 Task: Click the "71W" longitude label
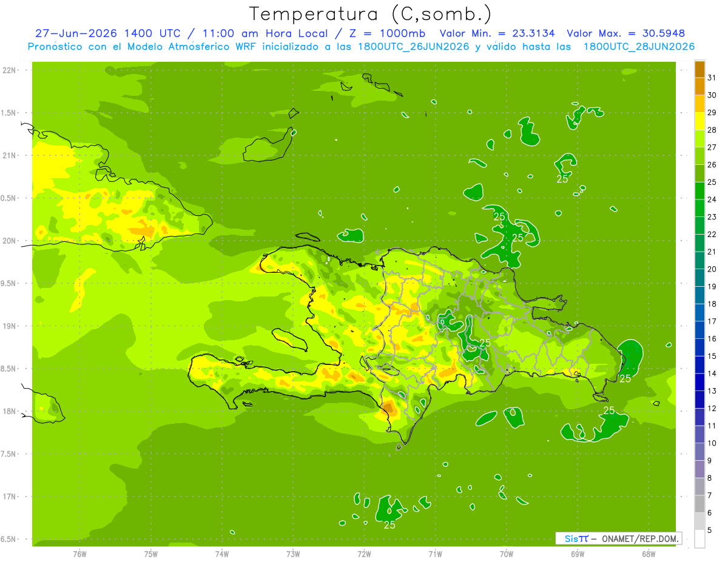click(x=435, y=554)
